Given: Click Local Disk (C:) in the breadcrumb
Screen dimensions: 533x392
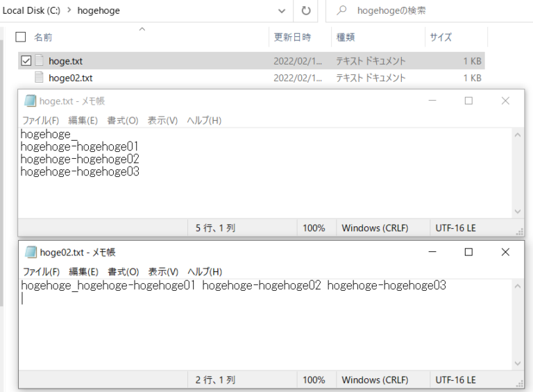Looking at the screenshot, I should pyautogui.click(x=31, y=10).
